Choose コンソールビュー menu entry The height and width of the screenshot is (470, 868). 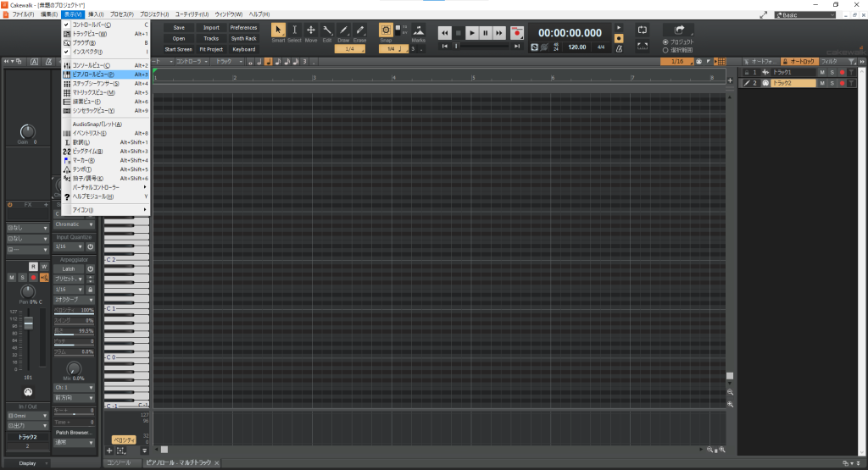click(x=106, y=65)
